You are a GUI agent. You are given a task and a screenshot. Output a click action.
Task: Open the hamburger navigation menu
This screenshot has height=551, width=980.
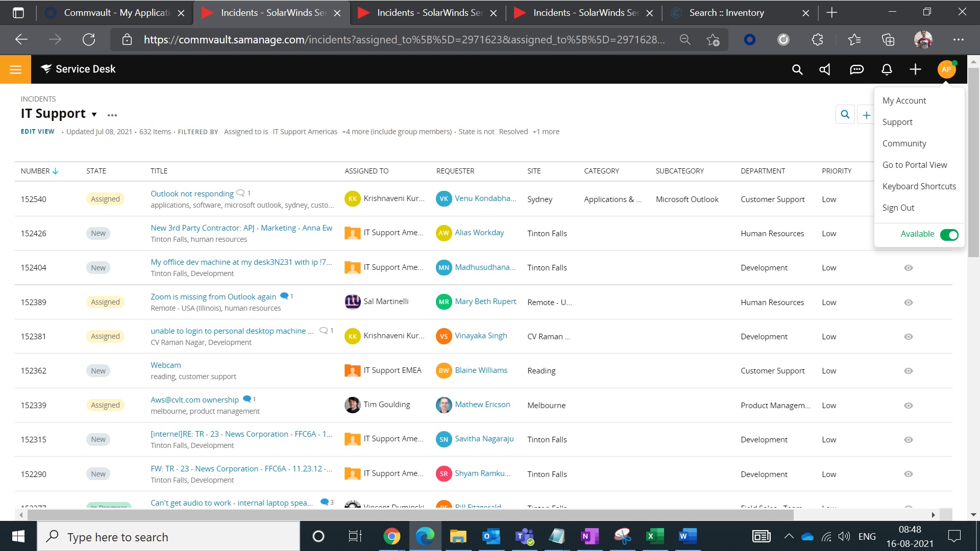pos(15,69)
